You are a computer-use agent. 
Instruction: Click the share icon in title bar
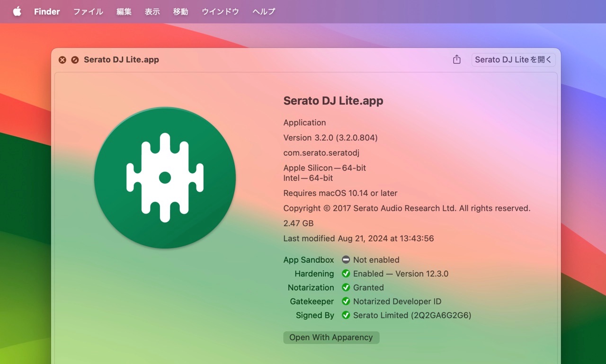(456, 59)
